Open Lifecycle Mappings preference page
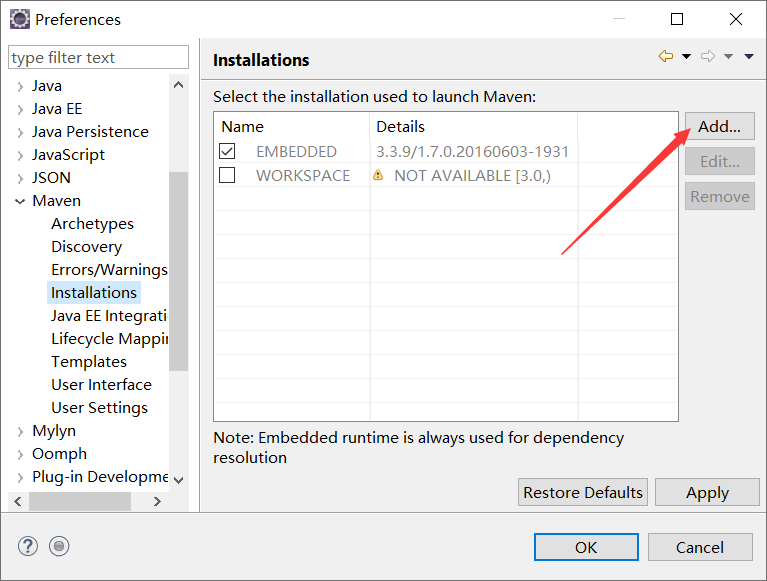Viewport: 767px width, 581px height. click(109, 338)
